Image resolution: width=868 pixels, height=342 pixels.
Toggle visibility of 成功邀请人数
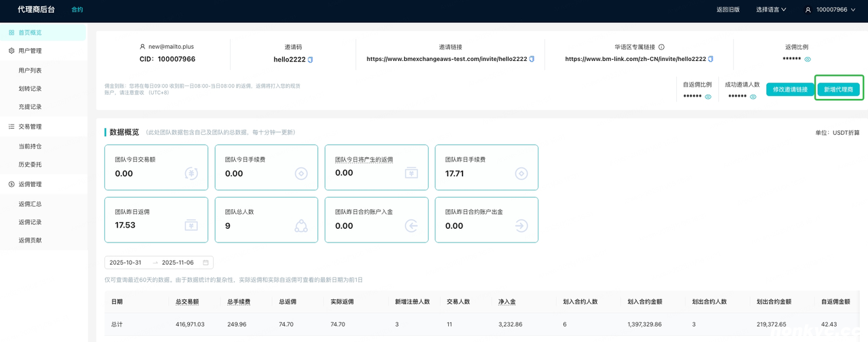[x=753, y=97]
